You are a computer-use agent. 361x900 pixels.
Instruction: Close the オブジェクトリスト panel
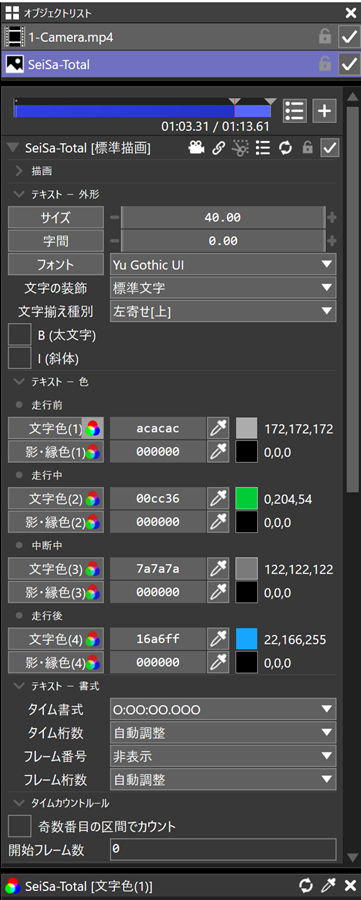pyautogui.click(x=351, y=12)
